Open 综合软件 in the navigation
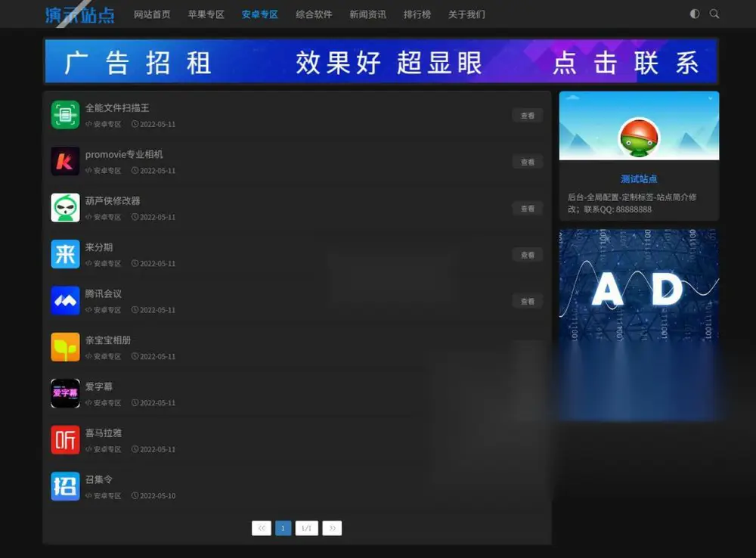Image resolution: width=756 pixels, height=558 pixels. pyautogui.click(x=314, y=14)
